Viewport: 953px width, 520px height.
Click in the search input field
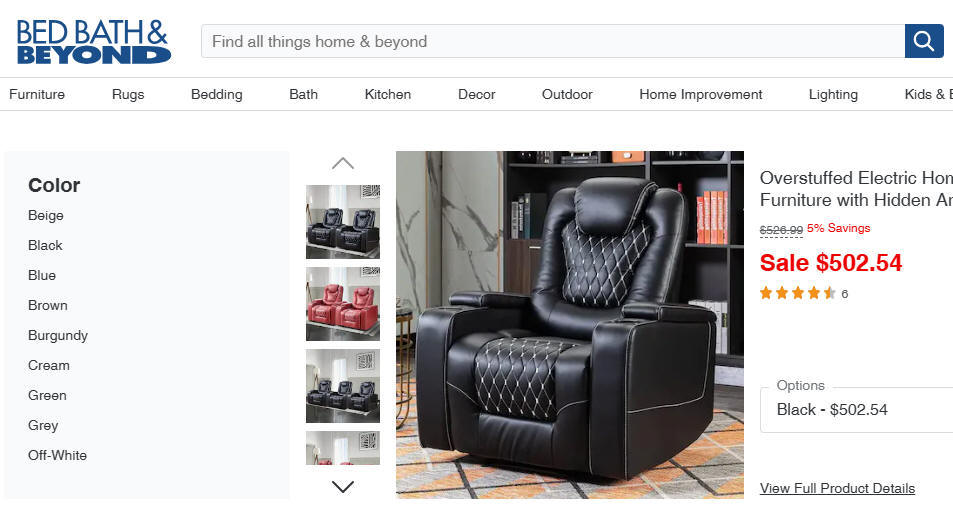tap(553, 41)
